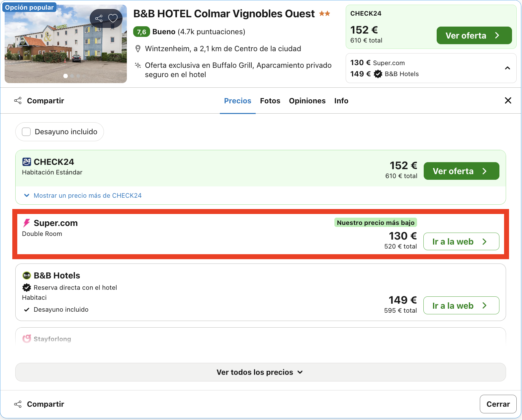Click Ver oferta in the CHECK24 price row
Screen dimensions: 522x420
click(462, 171)
